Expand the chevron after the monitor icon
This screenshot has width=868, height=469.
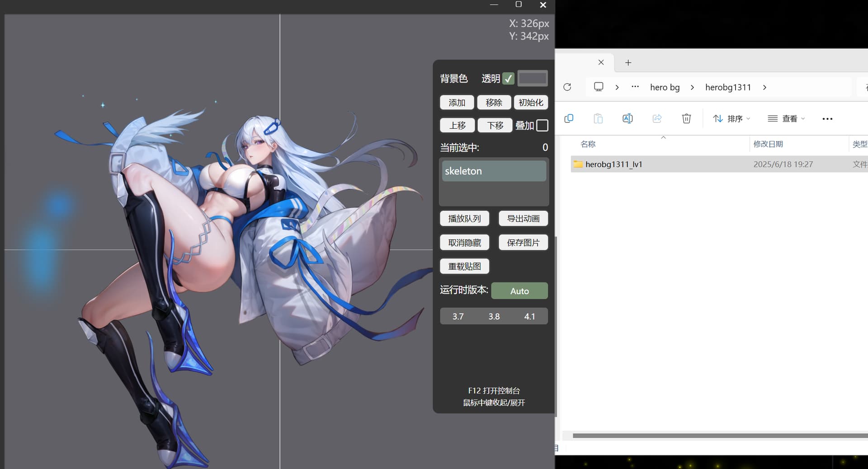click(x=617, y=87)
